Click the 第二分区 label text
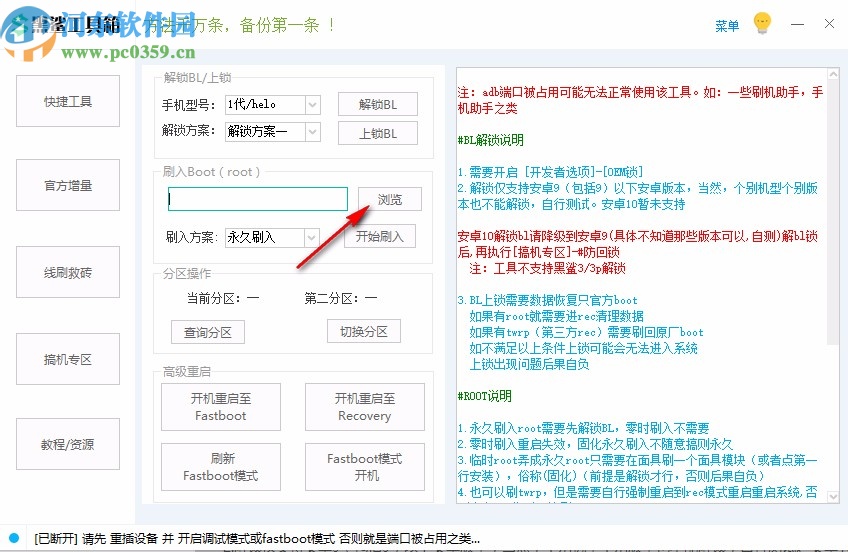848x552 pixels. [331, 298]
